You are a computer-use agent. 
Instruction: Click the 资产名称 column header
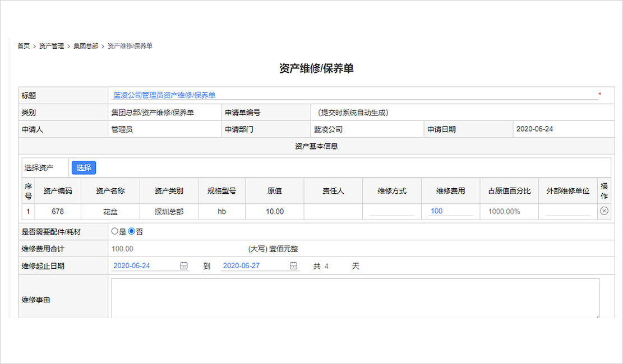click(110, 191)
